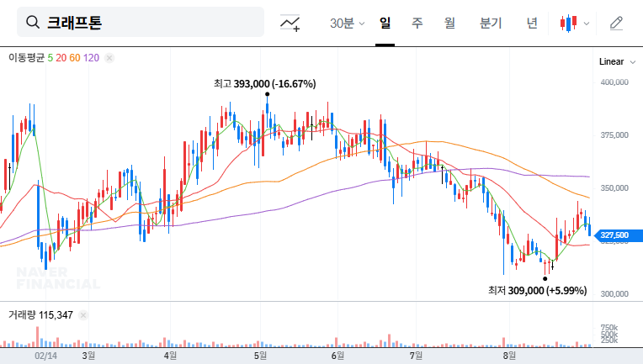Remove the 거래량 volume indicator
643x364 pixels.
(83, 315)
